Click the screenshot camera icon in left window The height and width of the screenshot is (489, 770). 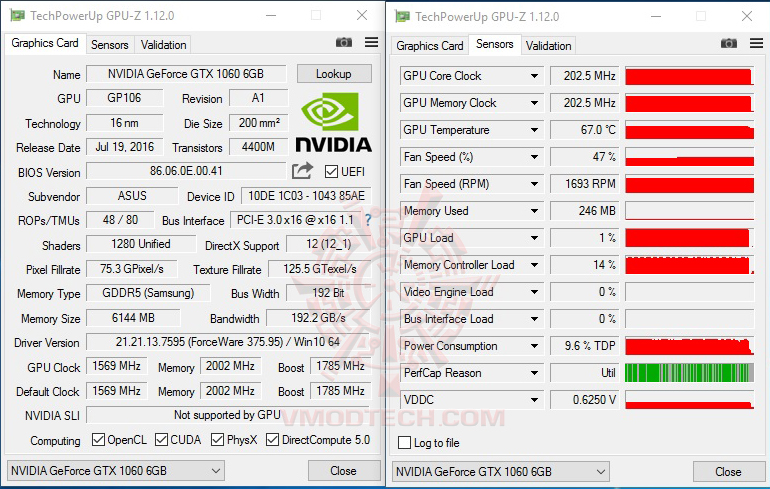tap(344, 42)
